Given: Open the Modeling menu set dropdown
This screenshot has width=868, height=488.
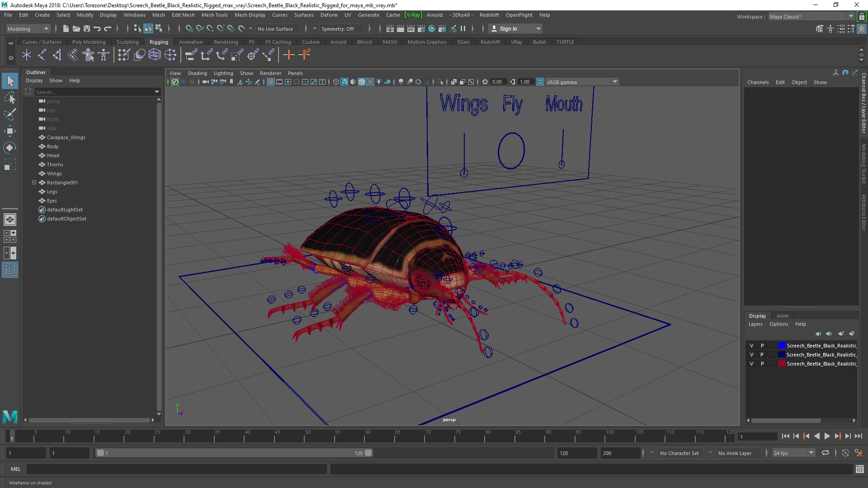Looking at the screenshot, I should tap(28, 28).
